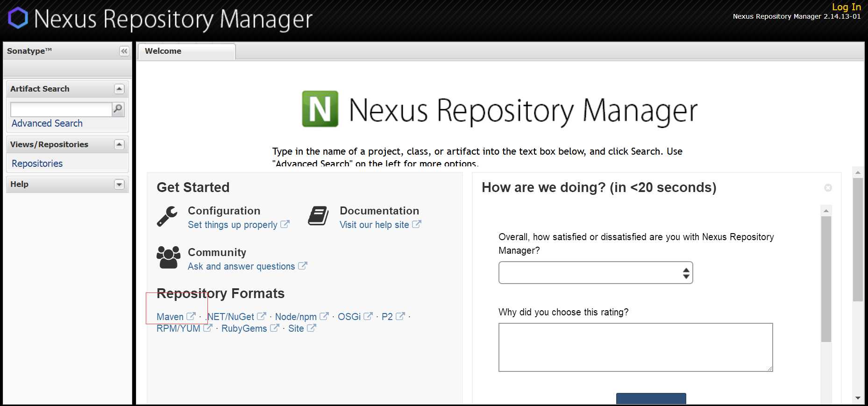
Task: Collapse the Artifact Search panel
Action: 119,89
